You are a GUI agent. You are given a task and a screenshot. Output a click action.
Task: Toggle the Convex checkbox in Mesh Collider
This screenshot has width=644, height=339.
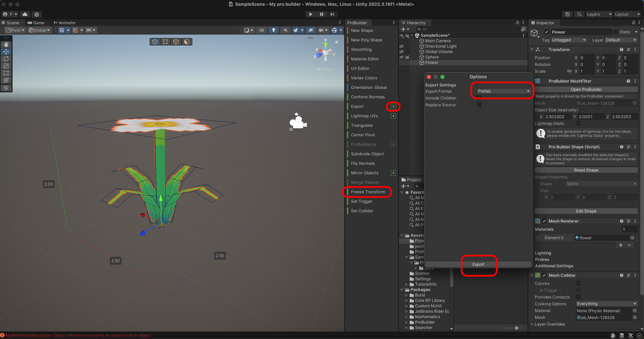(578, 283)
